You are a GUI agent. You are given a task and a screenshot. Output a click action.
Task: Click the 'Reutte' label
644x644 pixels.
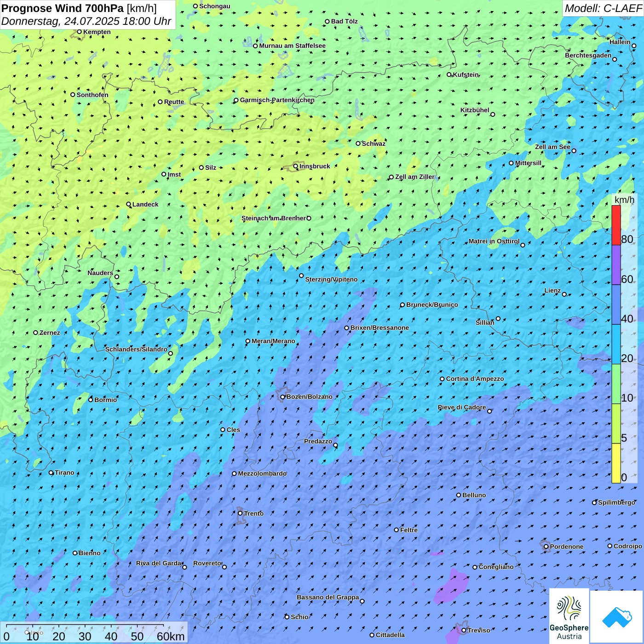pos(174,102)
